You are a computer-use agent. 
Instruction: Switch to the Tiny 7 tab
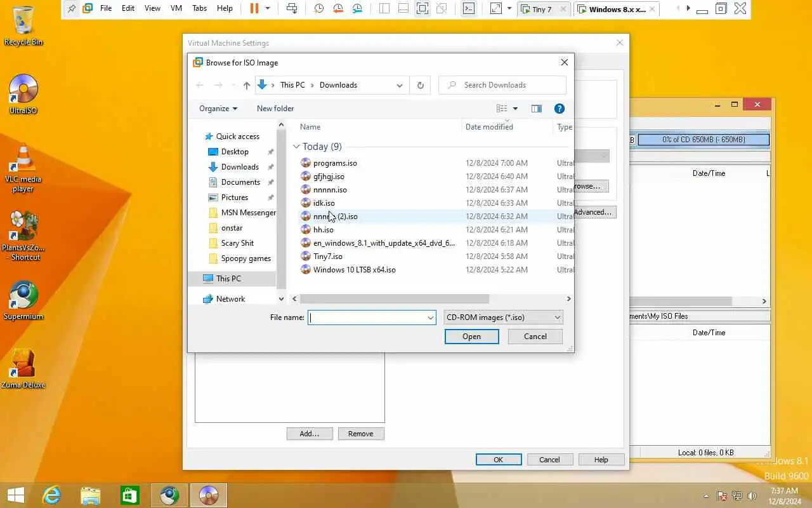point(544,9)
